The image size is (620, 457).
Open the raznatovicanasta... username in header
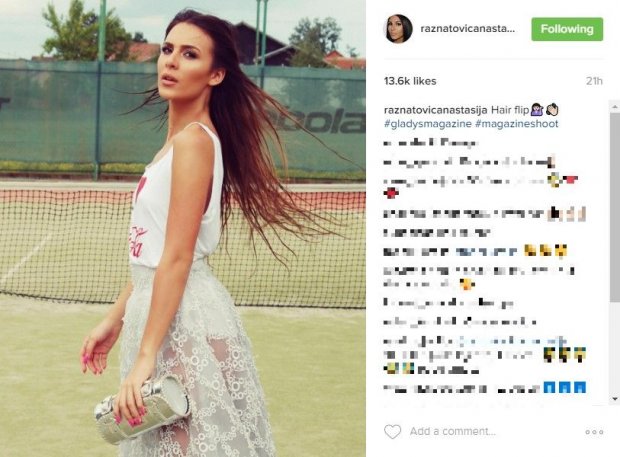click(x=468, y=28)
